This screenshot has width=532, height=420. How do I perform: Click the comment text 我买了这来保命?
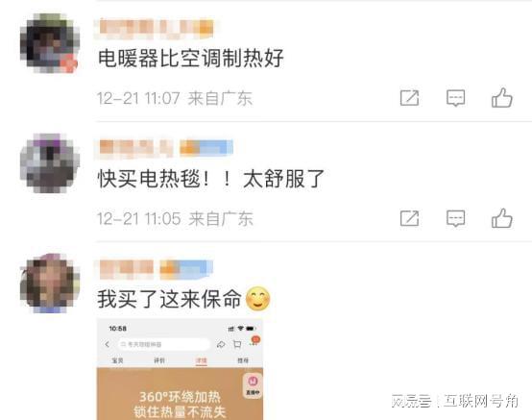coord(170,299)
